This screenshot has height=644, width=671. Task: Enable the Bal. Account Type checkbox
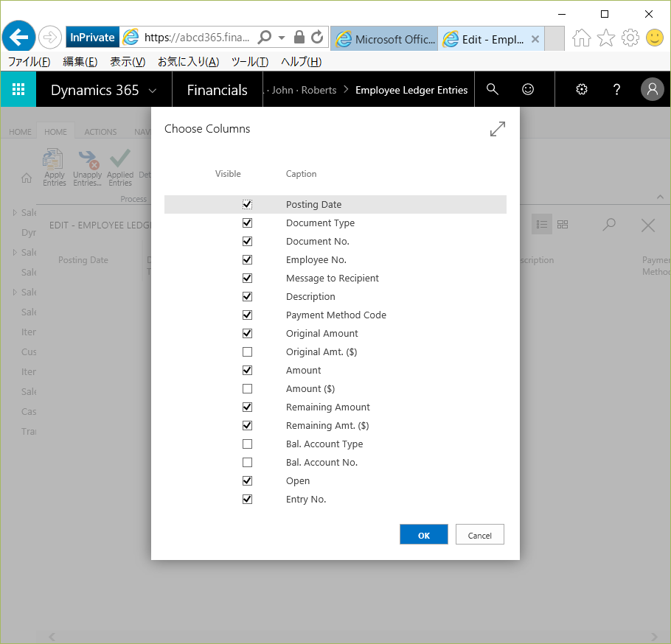coord(247,444)
